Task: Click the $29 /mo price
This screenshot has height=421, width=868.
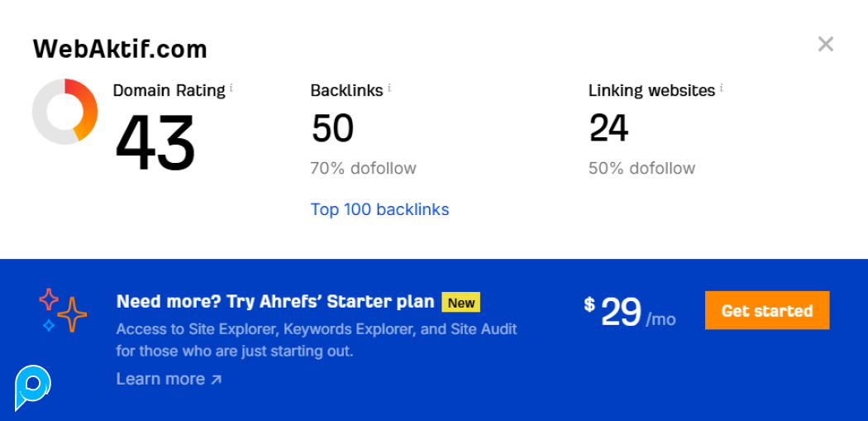Action: click(x=629, y=313)
